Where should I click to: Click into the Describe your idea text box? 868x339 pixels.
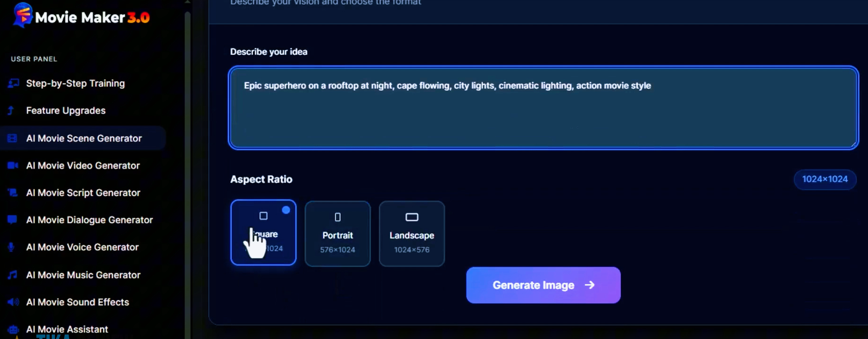click(543, 108)
